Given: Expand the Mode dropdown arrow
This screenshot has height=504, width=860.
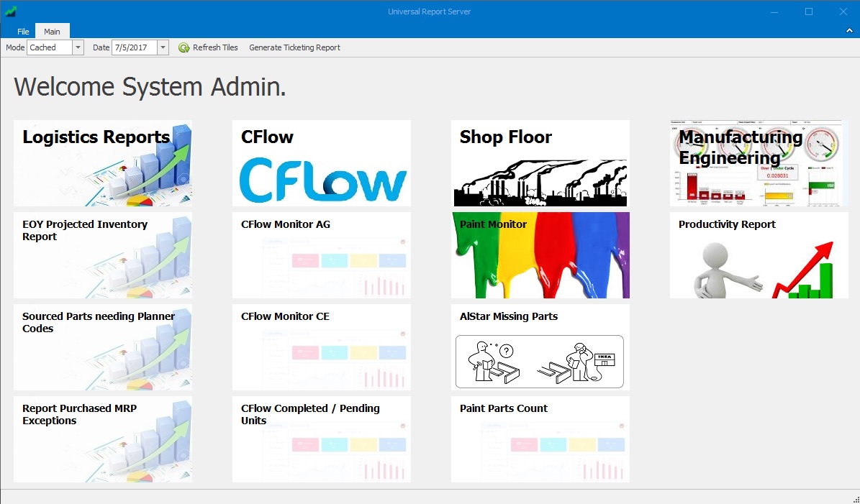Looking at the screenshot, I should (x=78, y=47).
